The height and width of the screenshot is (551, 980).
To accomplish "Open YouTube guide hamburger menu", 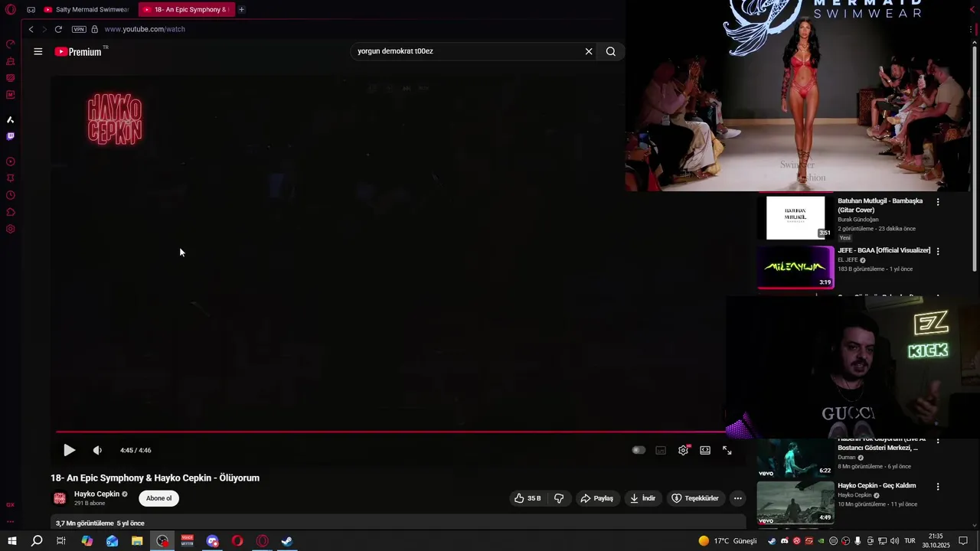I will (x=38, y=51).
